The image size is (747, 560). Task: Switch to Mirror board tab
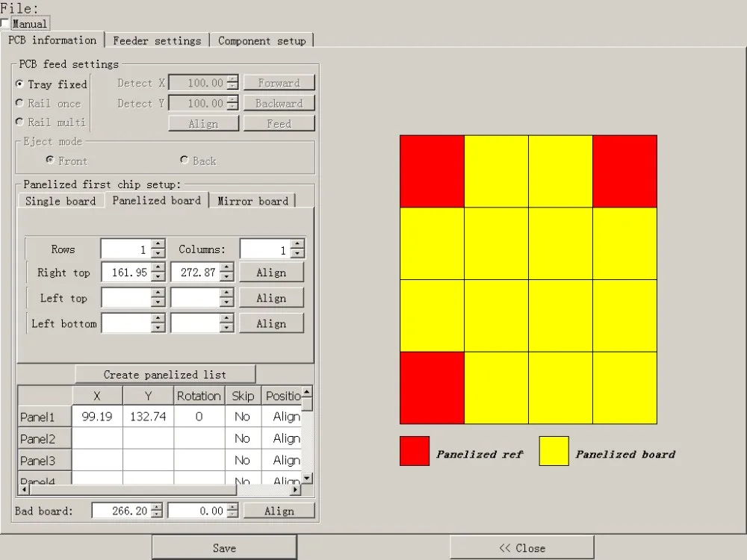click(x=253, y=201)
